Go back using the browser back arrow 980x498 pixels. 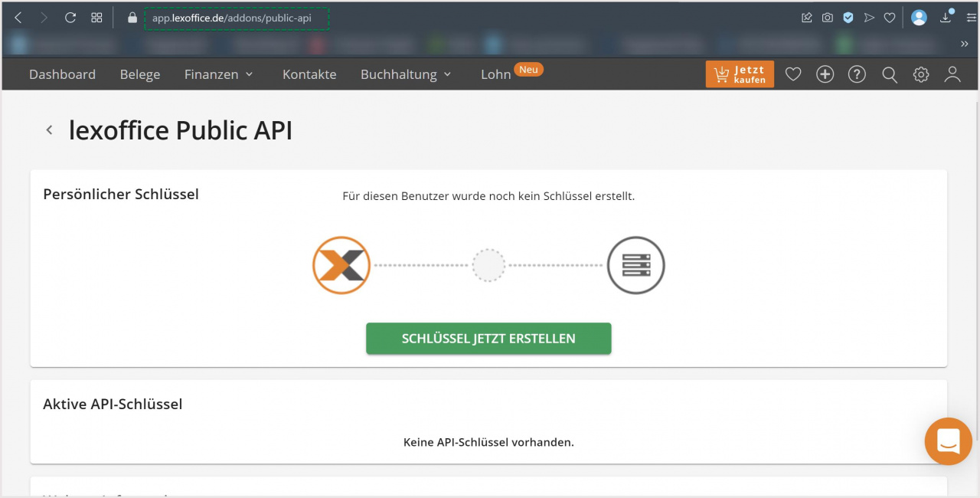(x=18, y=18)
